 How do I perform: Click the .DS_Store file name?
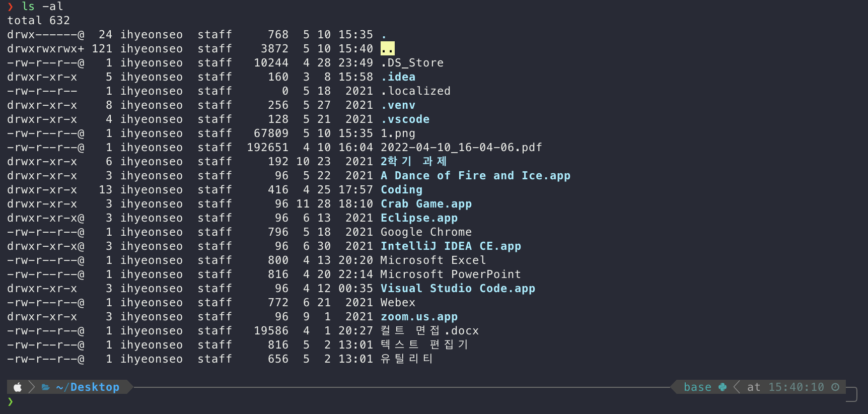(x=412, y=63)
